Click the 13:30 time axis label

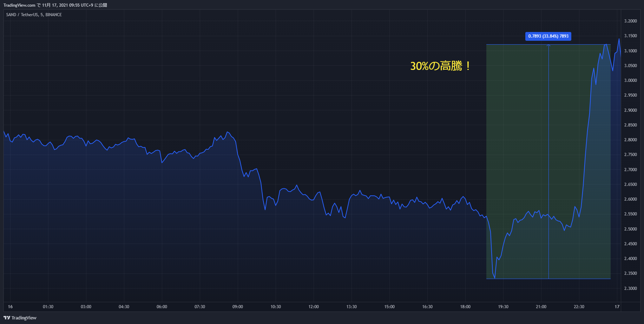[351, 307]
